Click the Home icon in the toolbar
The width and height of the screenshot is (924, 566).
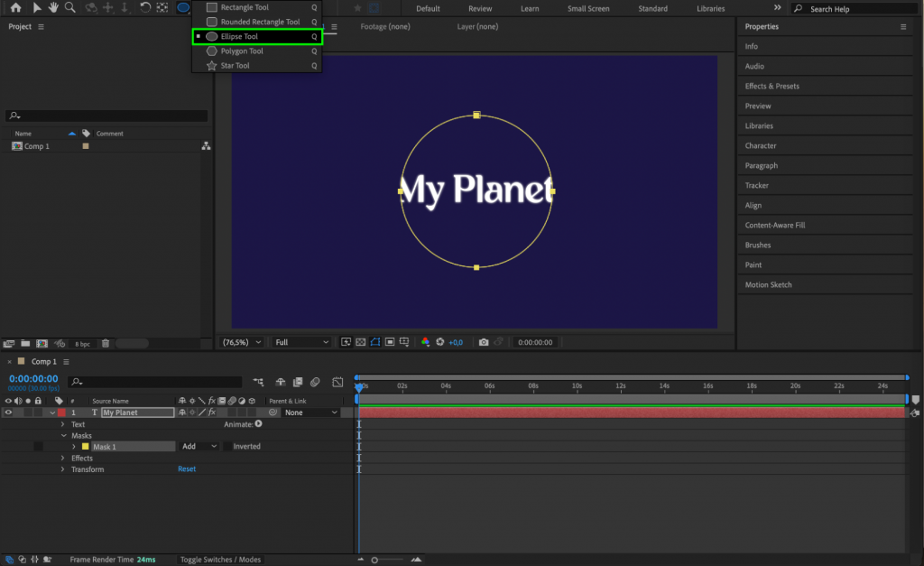[x=15, y=8]
